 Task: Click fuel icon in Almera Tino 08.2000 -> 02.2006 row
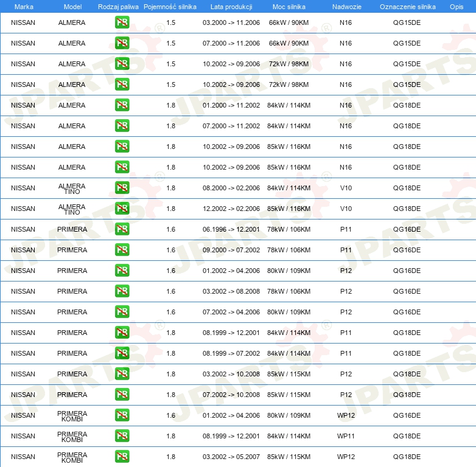pos(122,188)
